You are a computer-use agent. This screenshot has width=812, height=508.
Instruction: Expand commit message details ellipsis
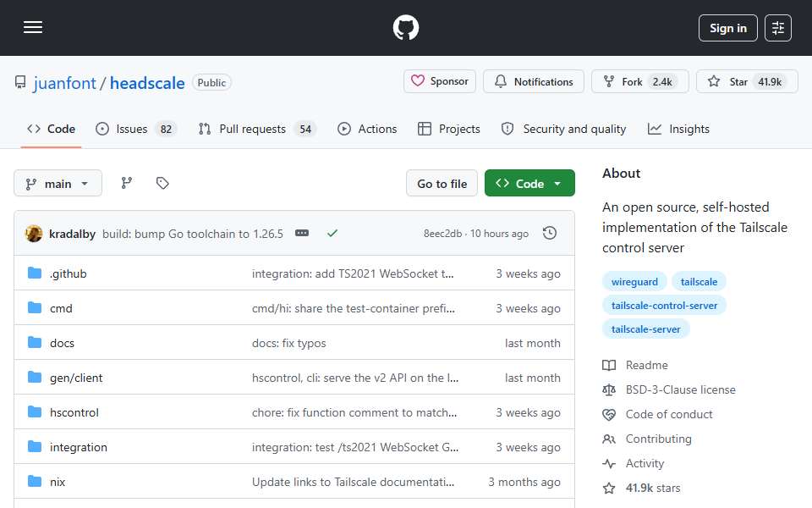coord(302,234)
